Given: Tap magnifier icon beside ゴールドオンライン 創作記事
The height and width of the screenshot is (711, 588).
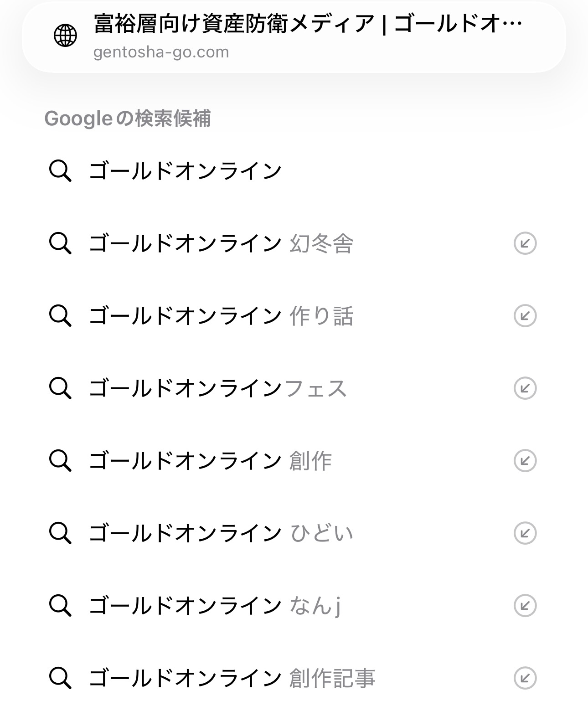Looking at the screenshot, I should (x=60, y=678).
